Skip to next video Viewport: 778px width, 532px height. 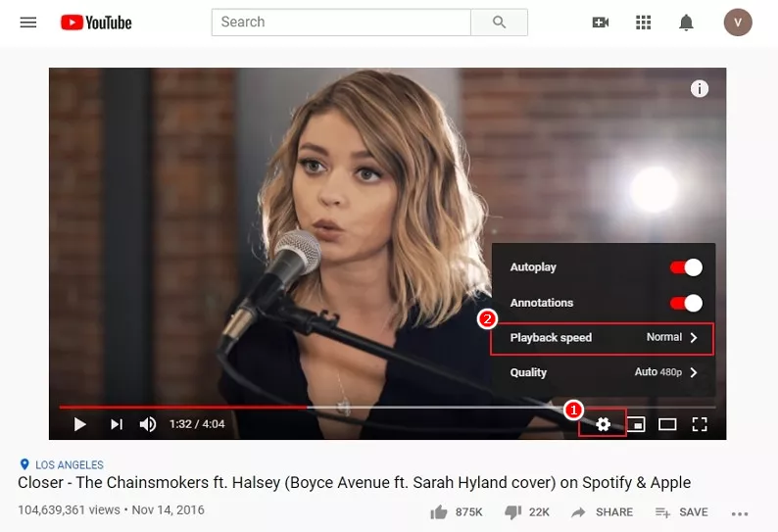point(116,424)
